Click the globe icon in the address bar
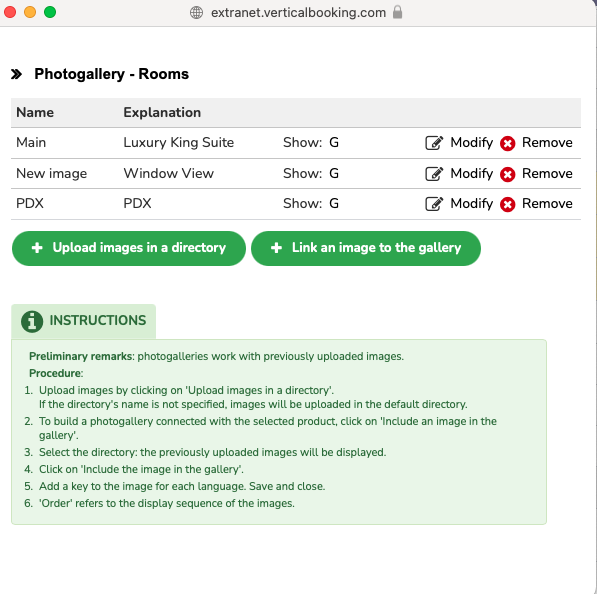 [196, 13]
